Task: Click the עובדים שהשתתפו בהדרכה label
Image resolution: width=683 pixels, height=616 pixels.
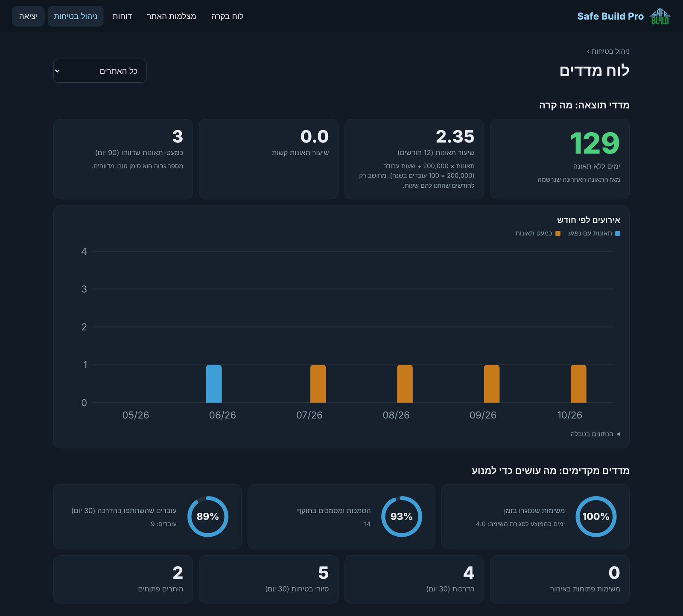Action: (x=124, y=510)
